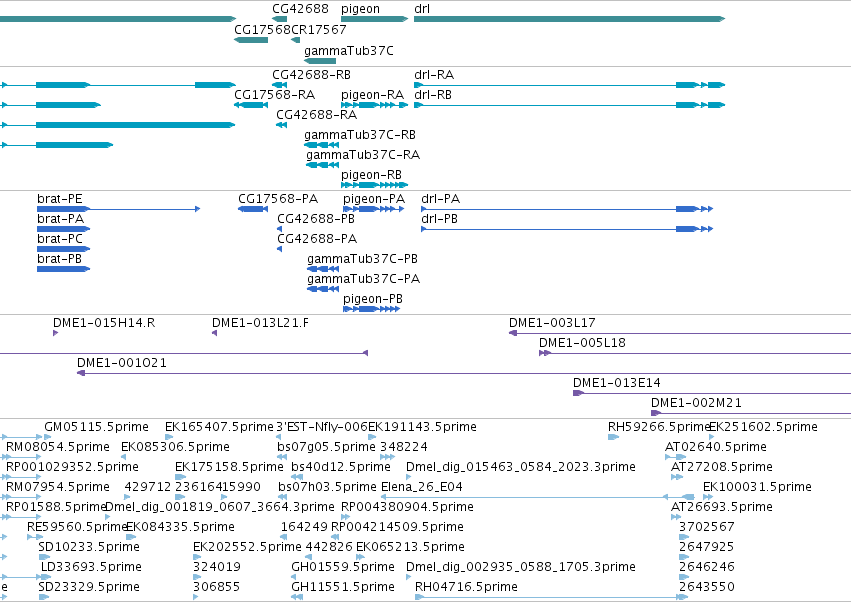
Task: Select transcript gammaTub37C-RA
Action: tap(363, 155)
